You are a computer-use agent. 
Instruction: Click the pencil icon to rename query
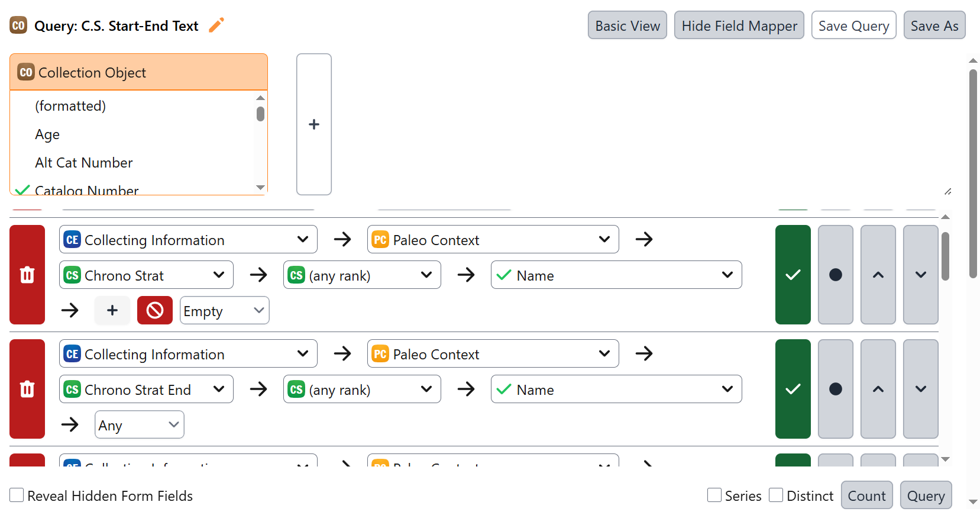[x=216, y=25]
